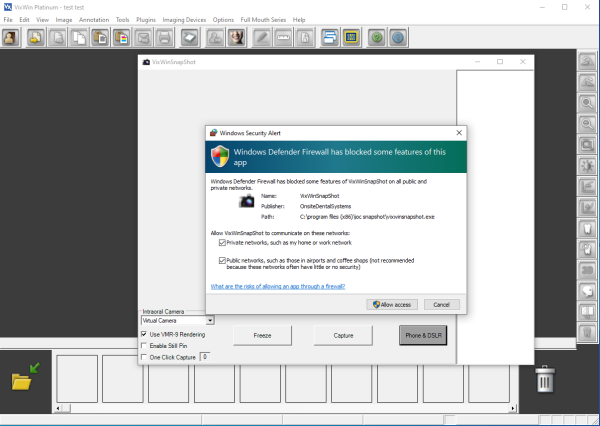The height and width of the screenshot is (426, 600).
Task: Click the zoom in magnifier in right toolbar
Action: 588,103
